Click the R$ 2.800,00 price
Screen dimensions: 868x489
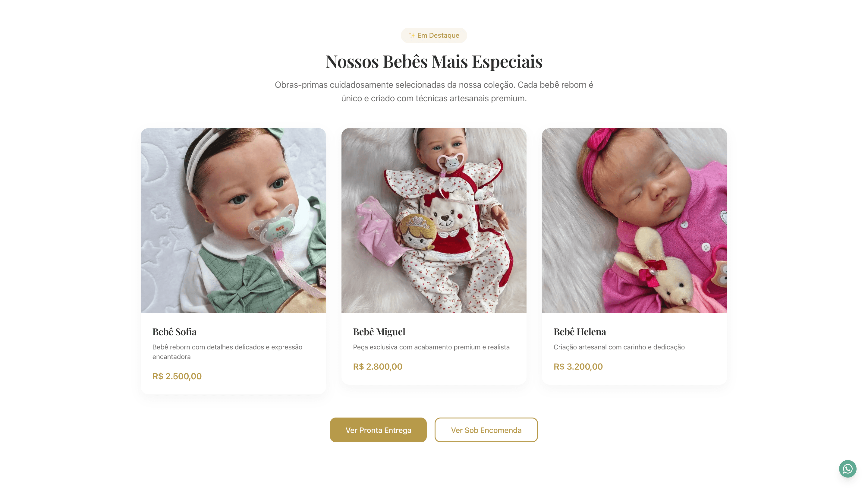pos(377,366)
